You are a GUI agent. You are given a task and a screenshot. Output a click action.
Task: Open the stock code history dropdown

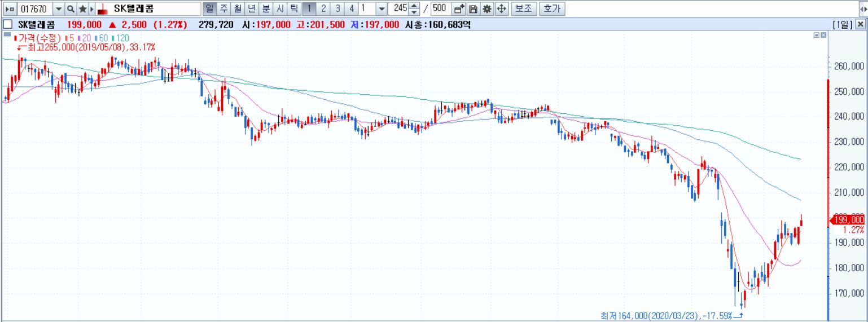[x=59, y=9]
